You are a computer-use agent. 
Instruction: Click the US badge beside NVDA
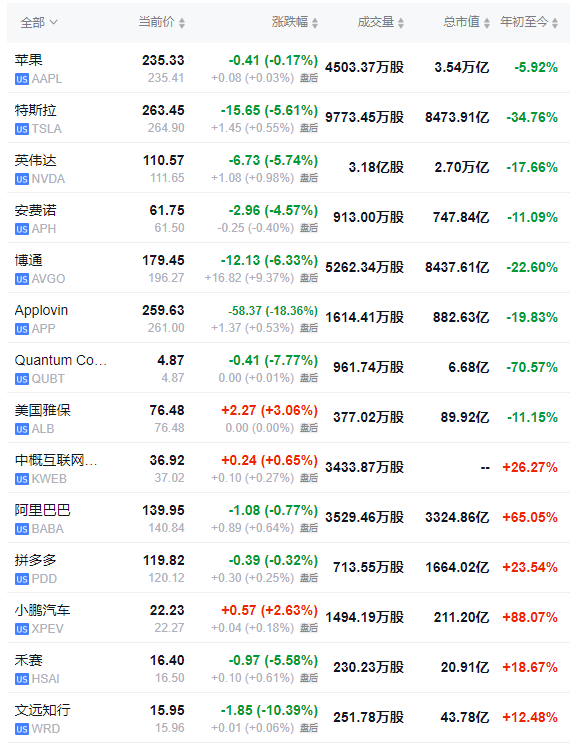click(x=22, y=179)
